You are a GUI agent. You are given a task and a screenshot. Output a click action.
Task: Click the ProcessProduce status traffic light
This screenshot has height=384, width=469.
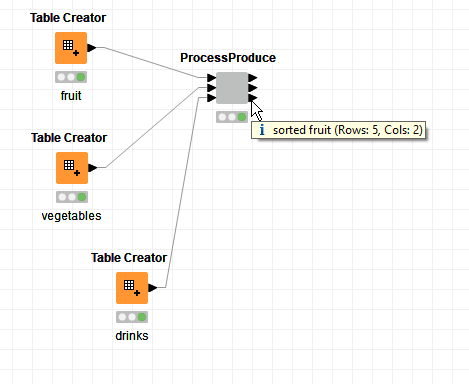(232, 117)
